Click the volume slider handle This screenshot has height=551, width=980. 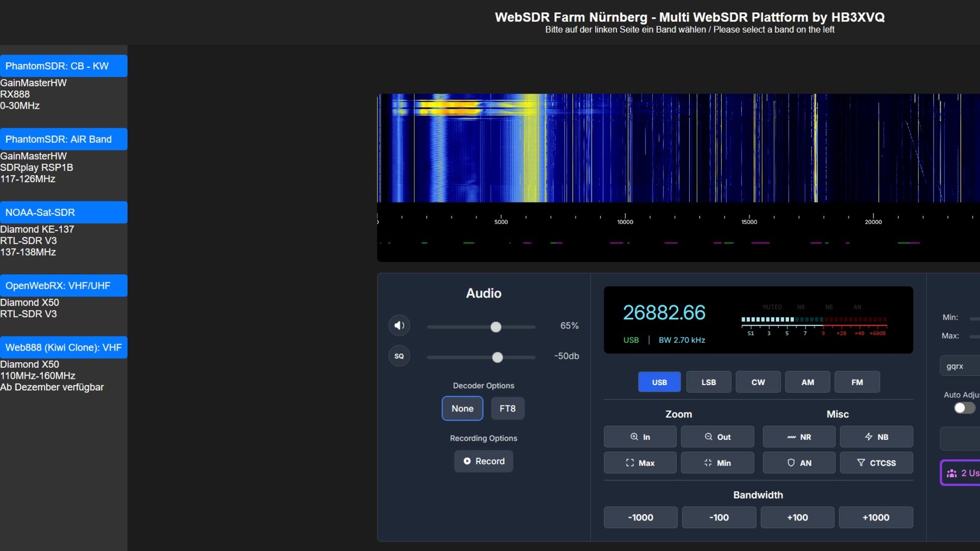tap(496, 327)
